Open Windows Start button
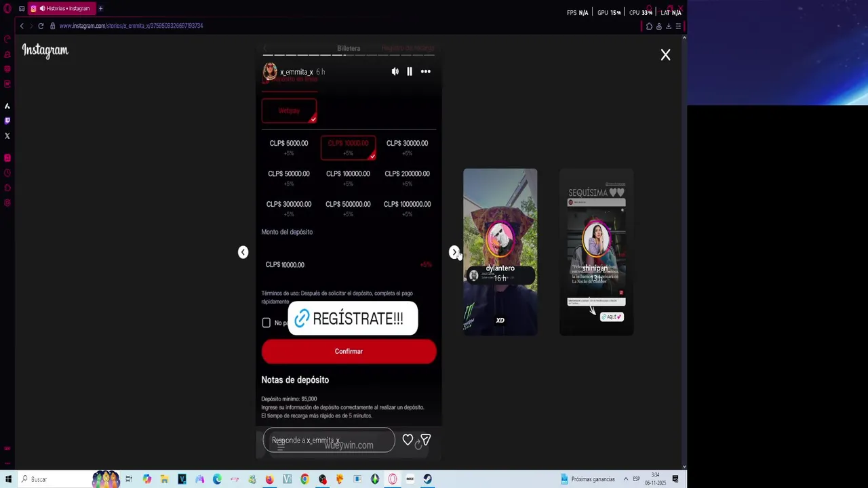The width and height of the screenshot is (868, 488). 8,479
